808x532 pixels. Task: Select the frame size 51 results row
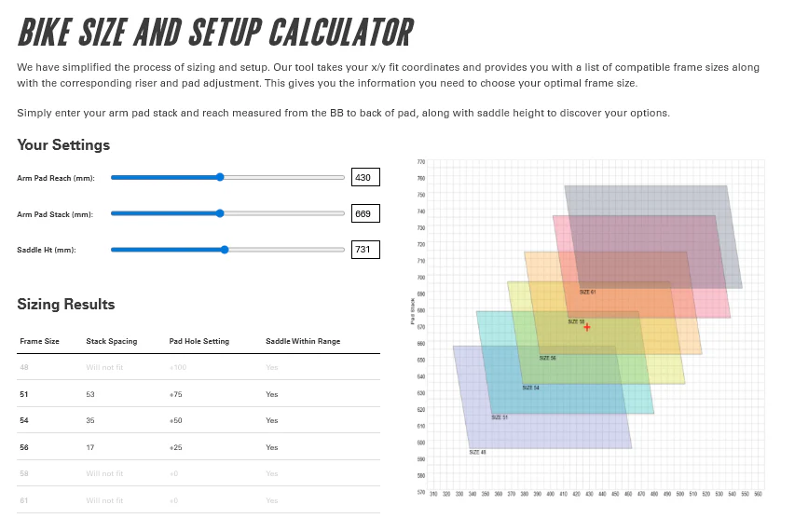click(199, 394)
